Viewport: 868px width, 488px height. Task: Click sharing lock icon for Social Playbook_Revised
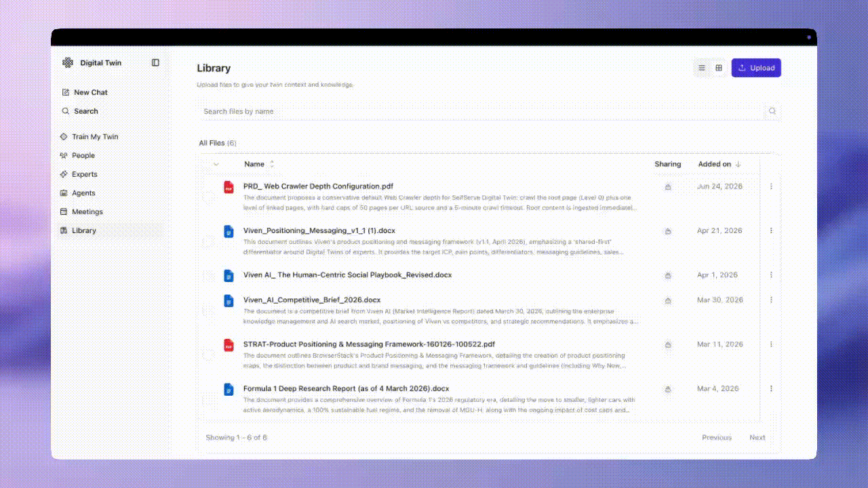coord(668,275)
